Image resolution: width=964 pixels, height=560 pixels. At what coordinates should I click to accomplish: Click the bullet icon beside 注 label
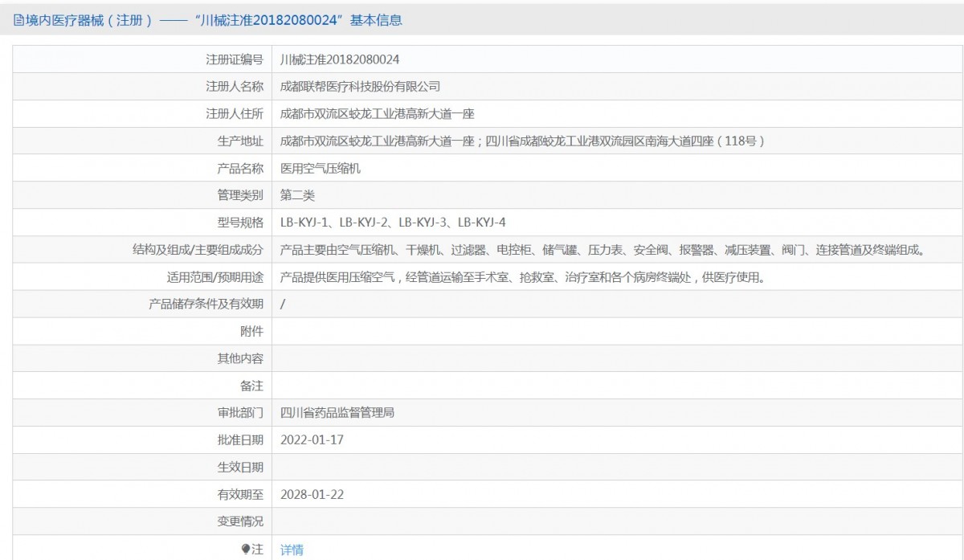click(246, 549)
